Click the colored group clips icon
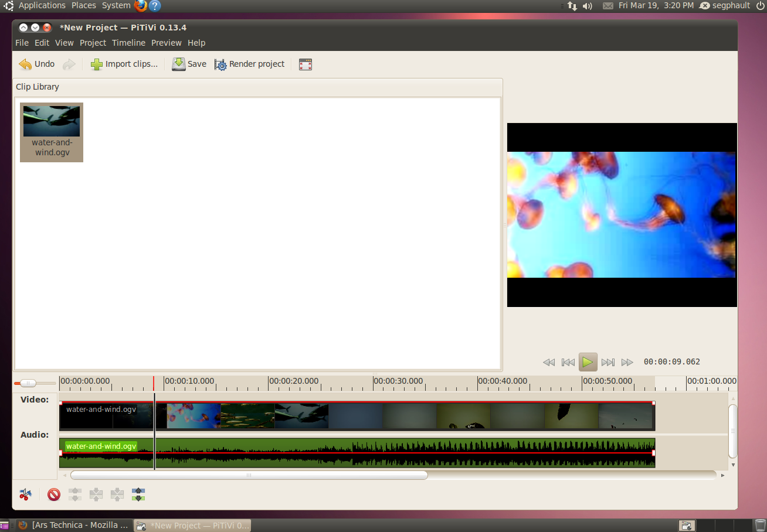767x532 pixels. click(x=138, y=495)
